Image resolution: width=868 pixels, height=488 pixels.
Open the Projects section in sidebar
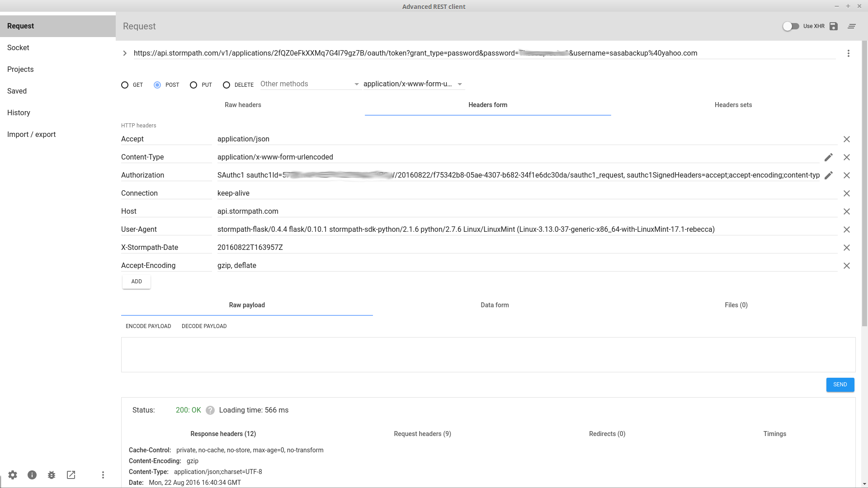pyautogui.click(x=58, y=70)
